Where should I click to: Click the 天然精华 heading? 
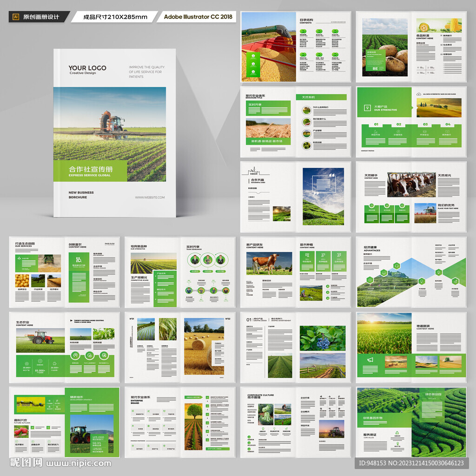tap(371, 175)
